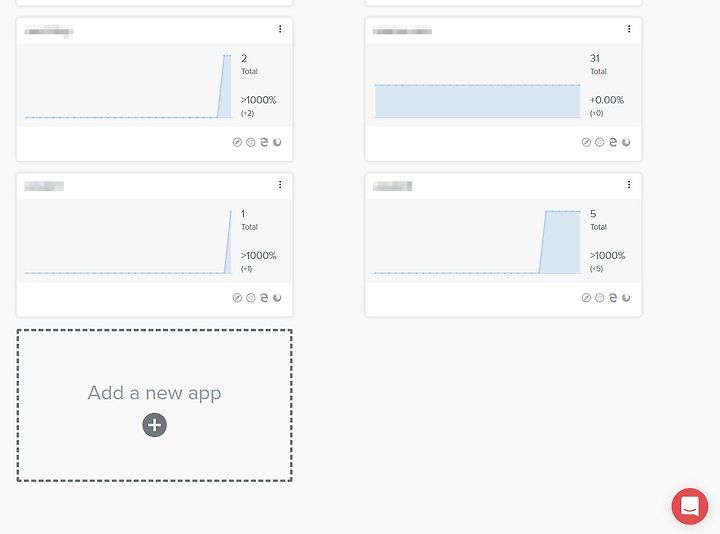Click Chrome icon on the 1 Total card
720x534 pixels.
coord(250,298)
